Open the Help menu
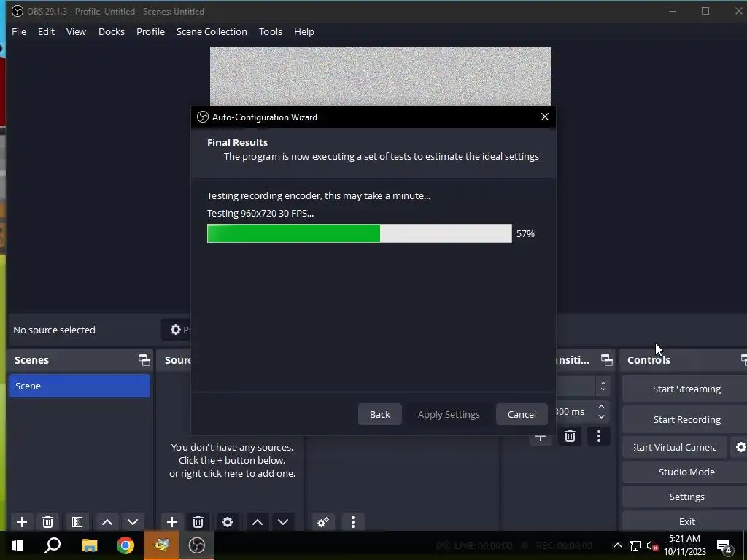Screen dimensions: 747x560 304,31
